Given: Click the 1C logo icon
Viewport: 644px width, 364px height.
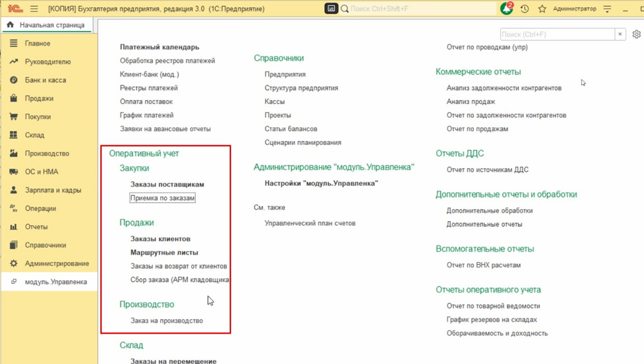Looking at the screenshot, I should click(16, 9).
